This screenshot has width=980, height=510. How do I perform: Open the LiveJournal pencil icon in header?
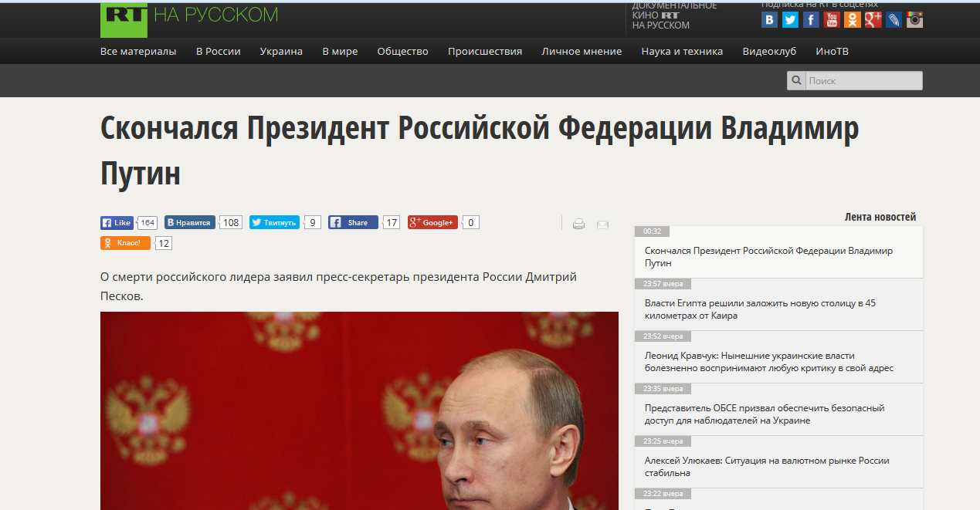[894, 20]
